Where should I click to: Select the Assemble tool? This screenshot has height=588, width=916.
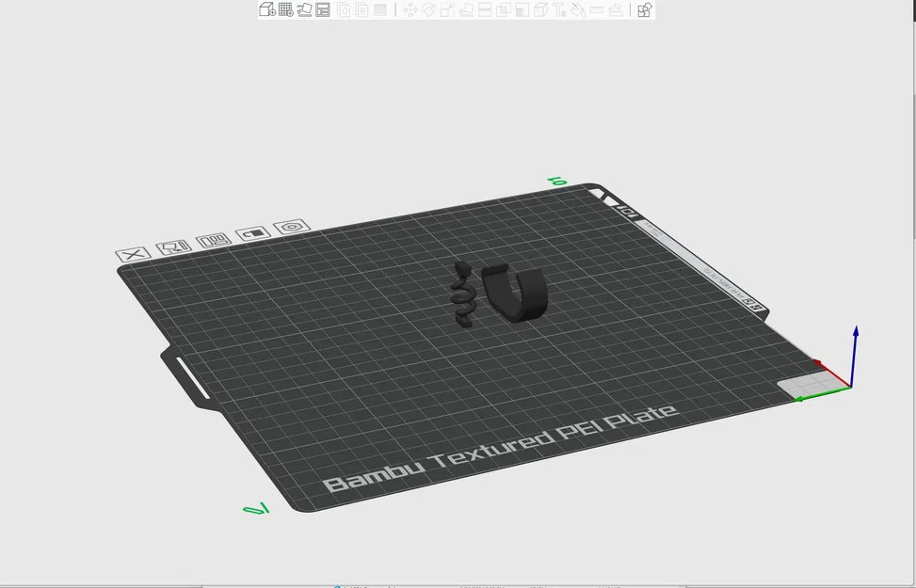[616, 10]
